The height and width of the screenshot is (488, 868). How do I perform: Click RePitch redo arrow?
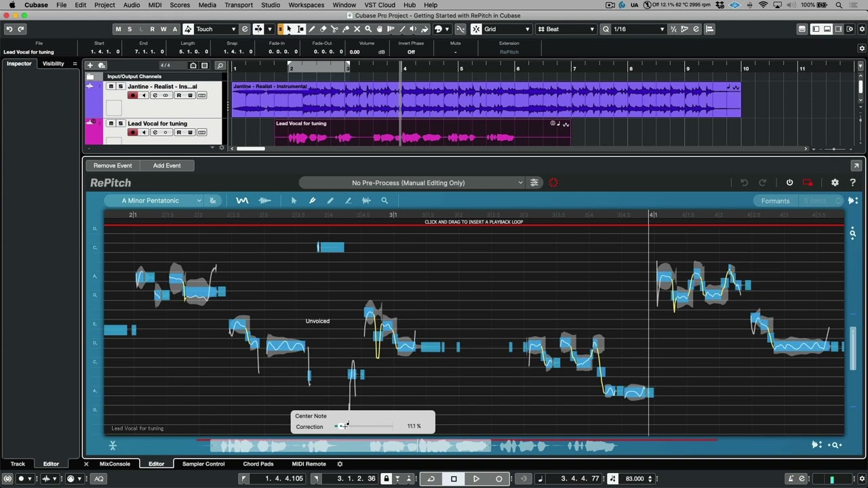coord(762,182)
